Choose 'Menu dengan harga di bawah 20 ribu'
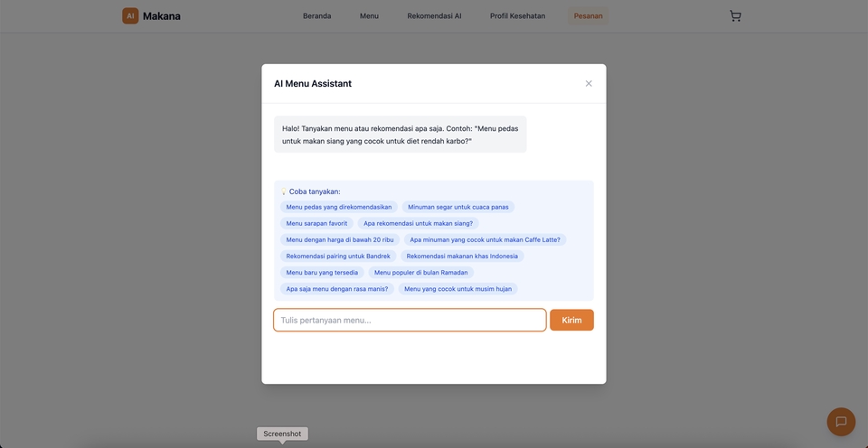Viewport: 868px width, 448px height. (340, 239)
